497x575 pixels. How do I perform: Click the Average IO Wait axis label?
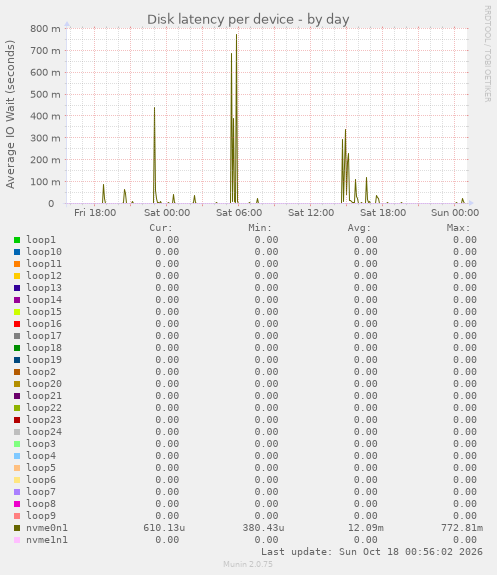tap(10, 114)
